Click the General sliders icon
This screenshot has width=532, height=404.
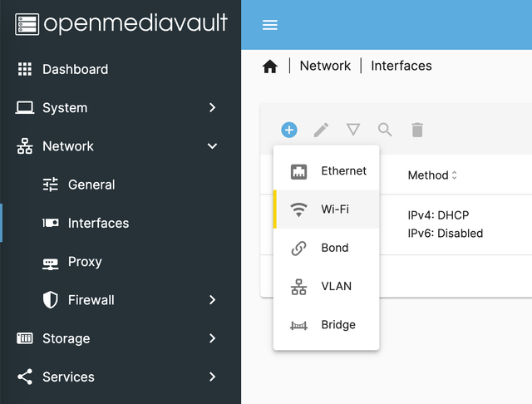[x=51, y=185]
